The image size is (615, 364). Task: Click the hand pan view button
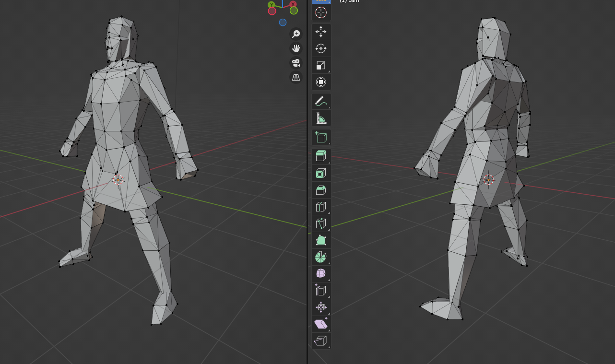(296, 48)
